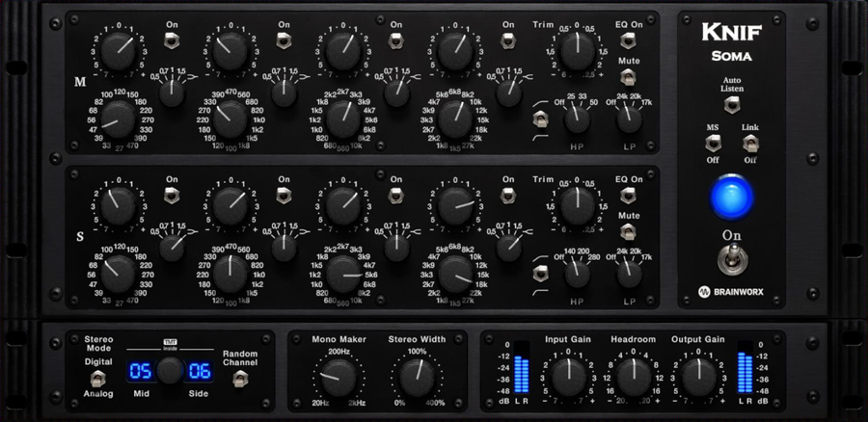This screenshot has height=422, width=868.
Task: Click the TMT knob between Mid and Side
Action: coord(170,370)
